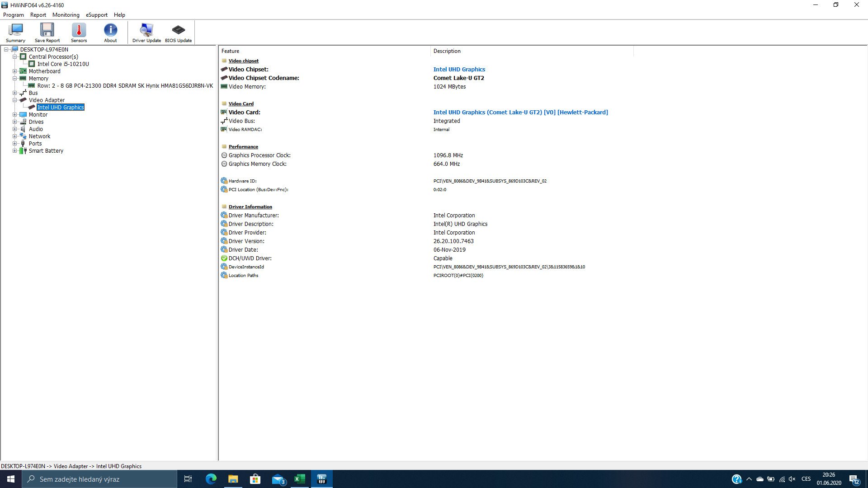Open Task View on the taskbar

[x=188, y=479]
